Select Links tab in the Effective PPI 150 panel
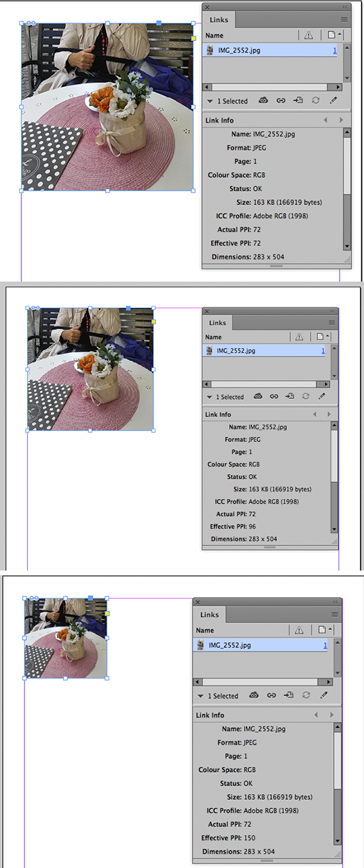 209,615
